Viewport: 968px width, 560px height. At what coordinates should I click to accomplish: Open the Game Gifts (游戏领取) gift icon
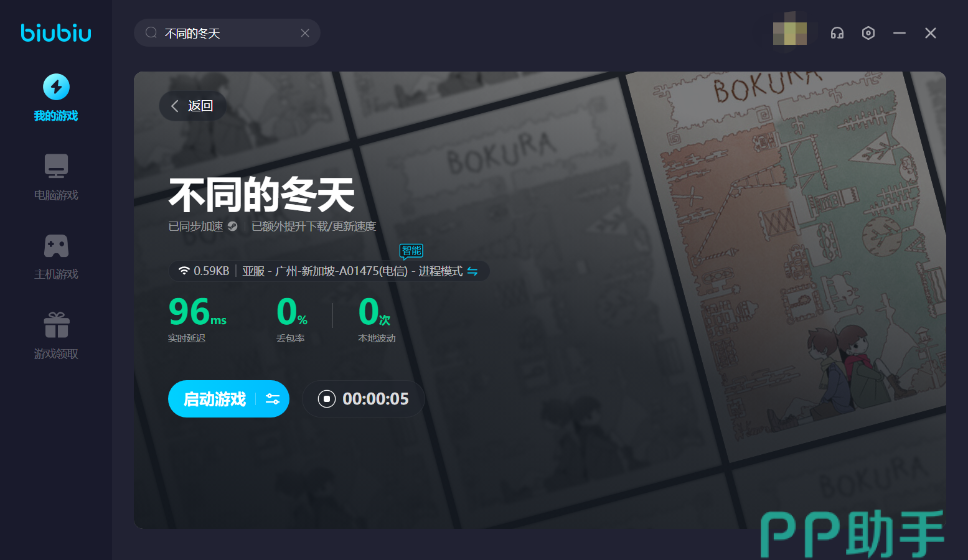pyautogui.click(x=56, y=325)
